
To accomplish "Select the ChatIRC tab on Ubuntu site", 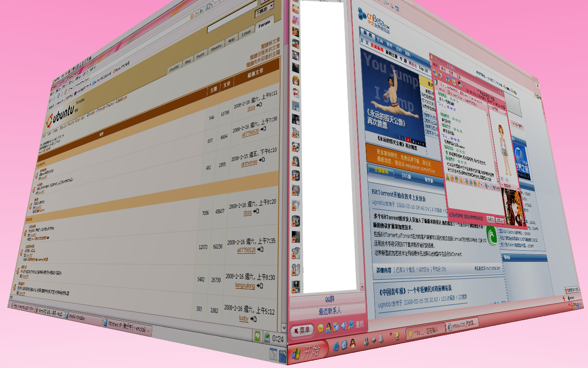I will click(174, 67).
